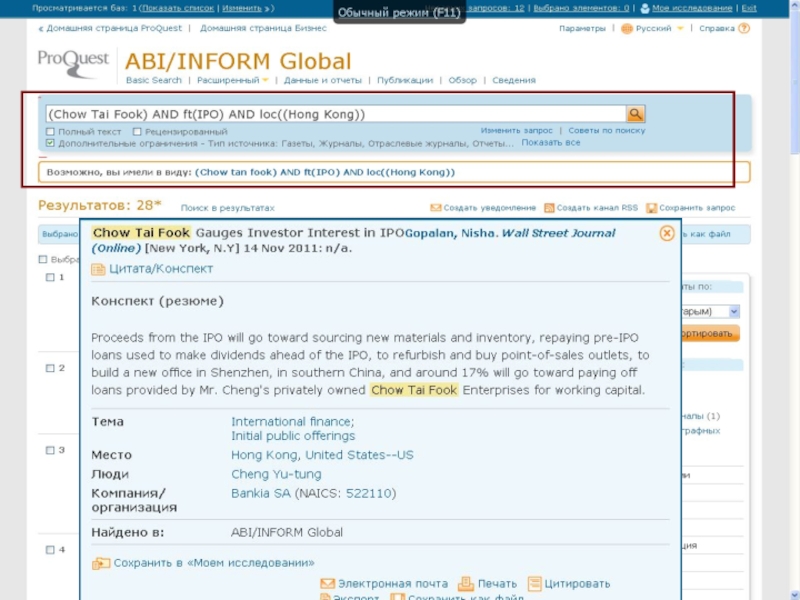Tick the checkbox for result 1

coord(50,277)
